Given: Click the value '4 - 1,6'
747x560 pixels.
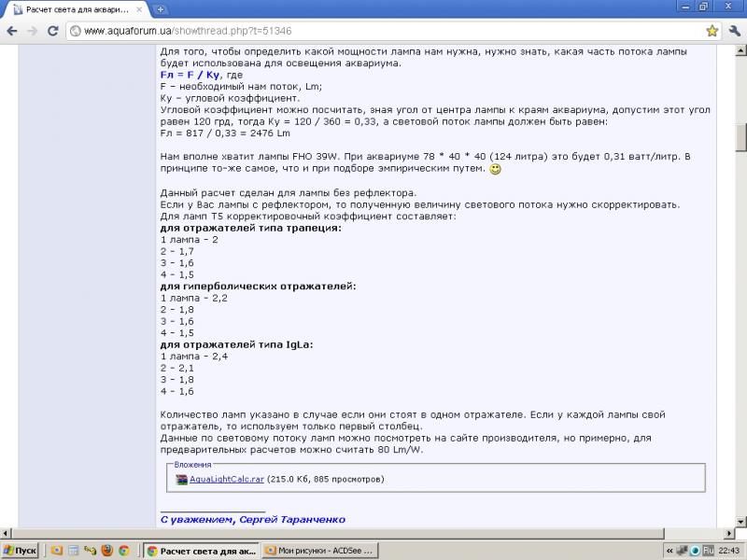Looking at the screenshot, I should [x=177, y=391].
